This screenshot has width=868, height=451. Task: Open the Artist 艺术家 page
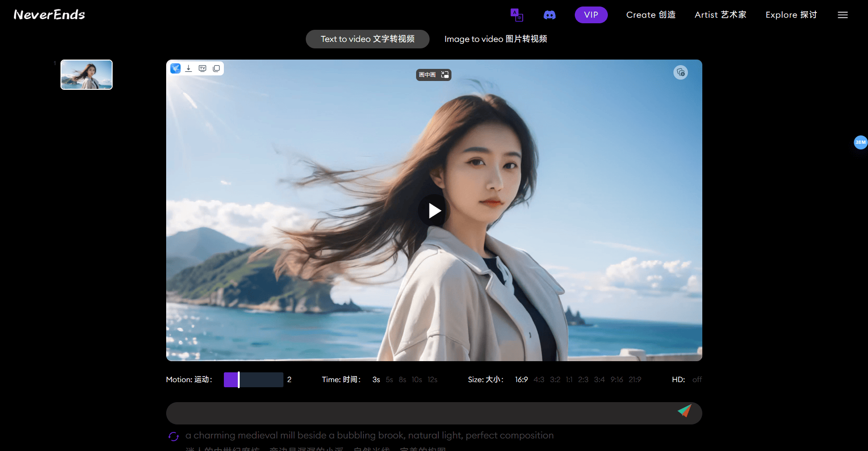720,14
